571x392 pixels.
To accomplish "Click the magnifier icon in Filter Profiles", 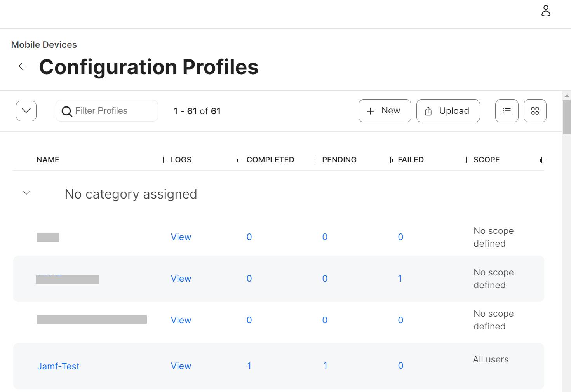I will 67,112.
